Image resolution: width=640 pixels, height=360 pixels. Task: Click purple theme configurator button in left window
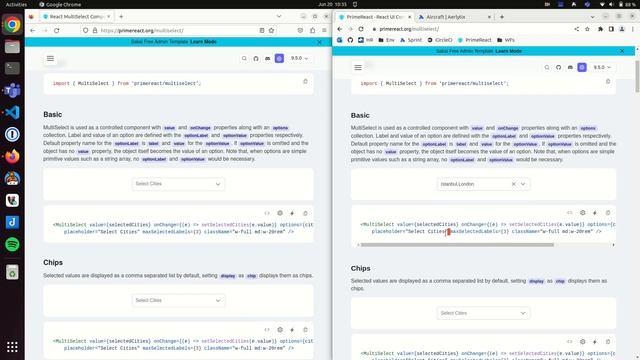[279, 59]
